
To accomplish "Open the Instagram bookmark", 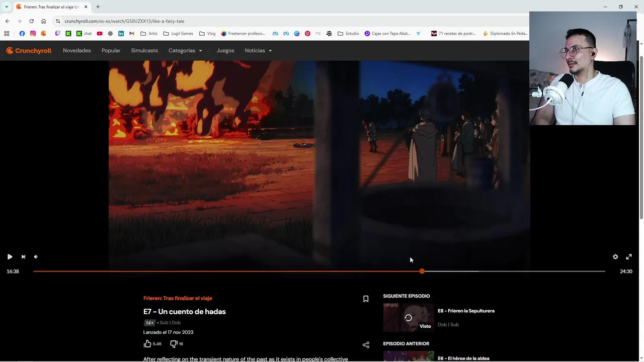I will coord(33,34).
